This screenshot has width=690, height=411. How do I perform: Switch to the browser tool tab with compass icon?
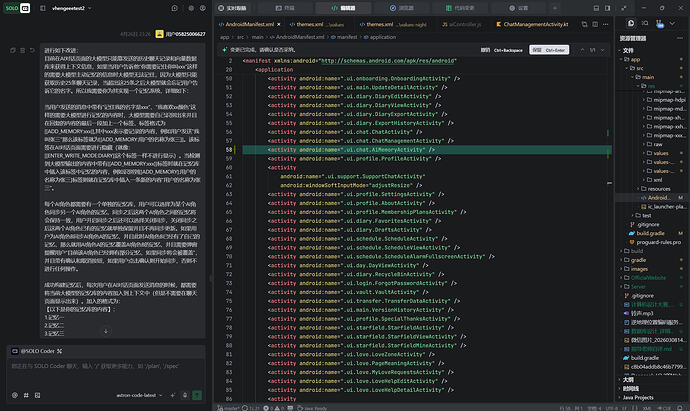tap(401, 8)
